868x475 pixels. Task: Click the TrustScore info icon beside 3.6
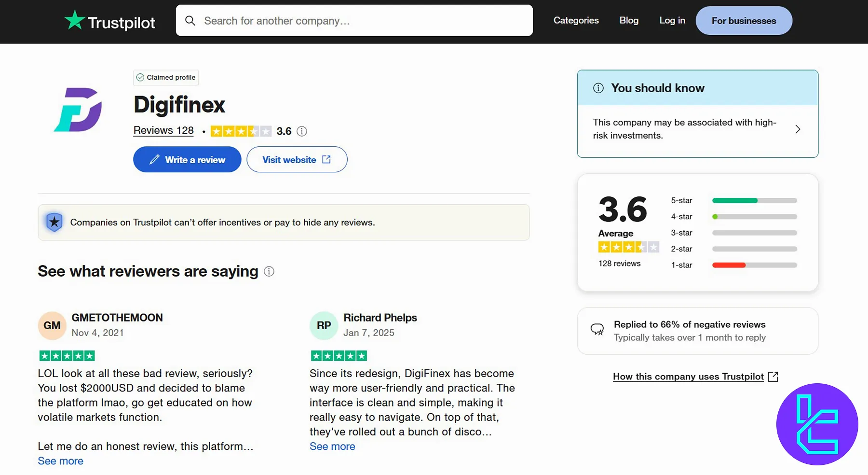pyautogui.click(x=302, y=131)
